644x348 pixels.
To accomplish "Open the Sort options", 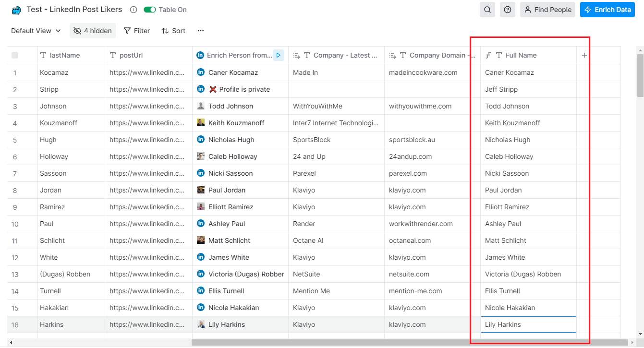I will (173, 31).
